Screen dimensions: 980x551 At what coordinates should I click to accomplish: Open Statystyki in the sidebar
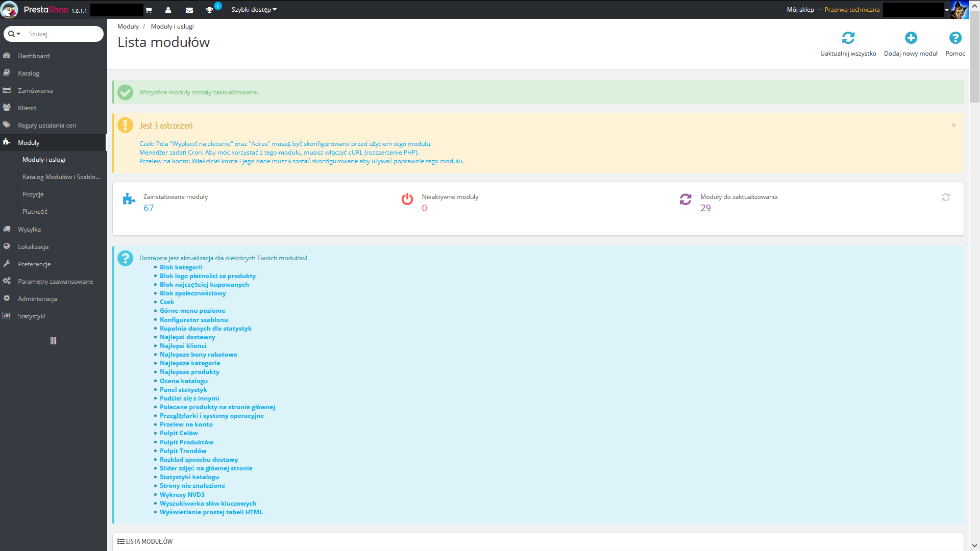click(32, 316)
